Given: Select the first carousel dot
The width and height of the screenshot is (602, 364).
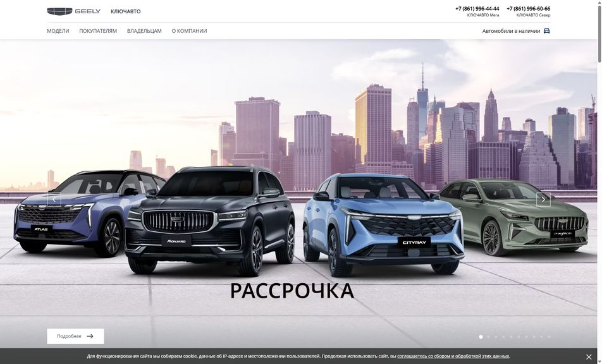Looking at the screenshot, I should point(481,337).
